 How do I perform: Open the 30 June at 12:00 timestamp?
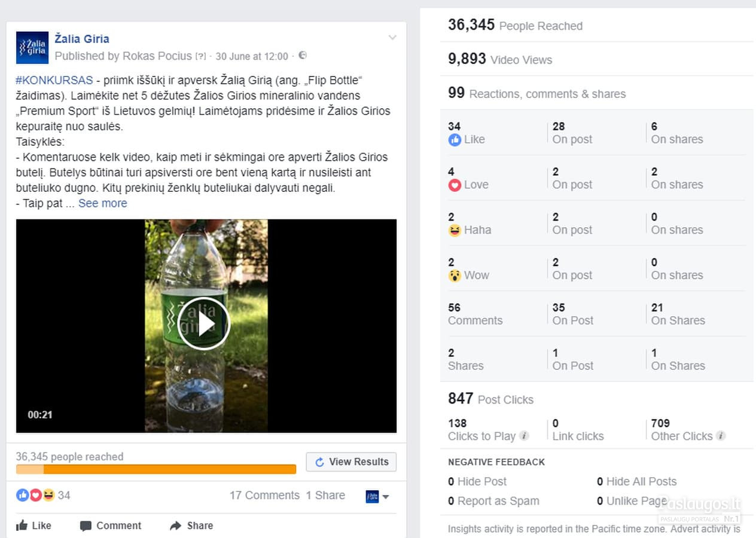point(252,56)
